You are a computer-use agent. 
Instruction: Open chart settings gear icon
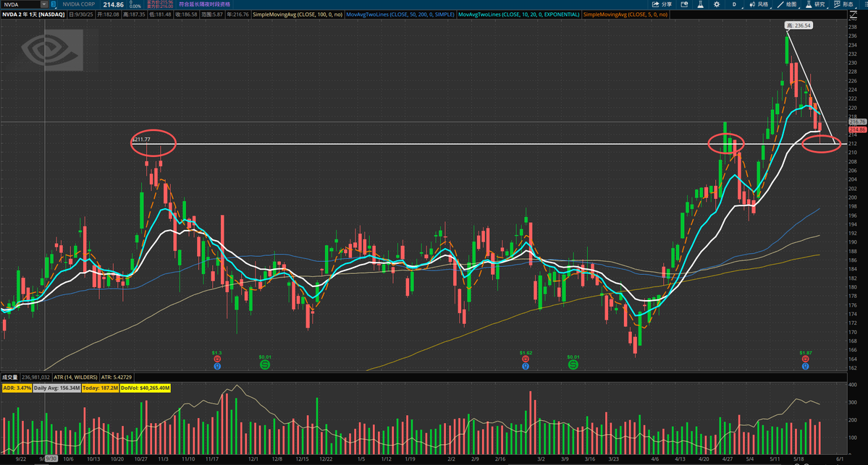tap(717, 4)
